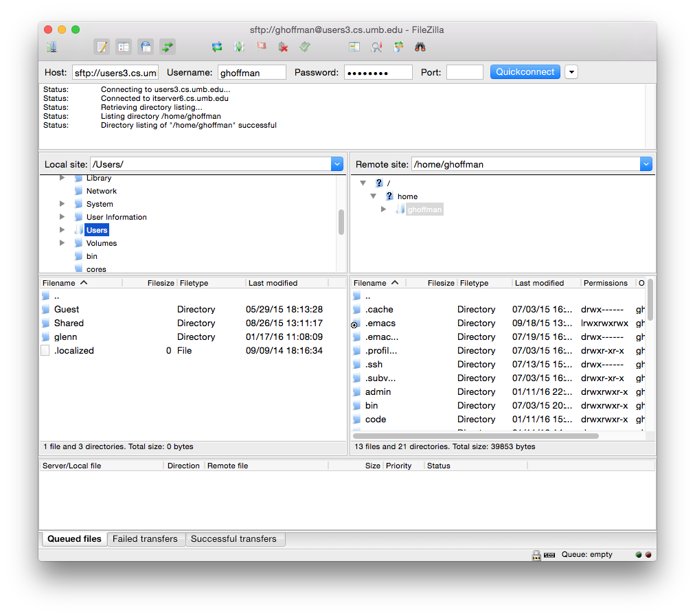Click the Quickconnect button
This screenshot has width=695, height=616.
point(525,72)
